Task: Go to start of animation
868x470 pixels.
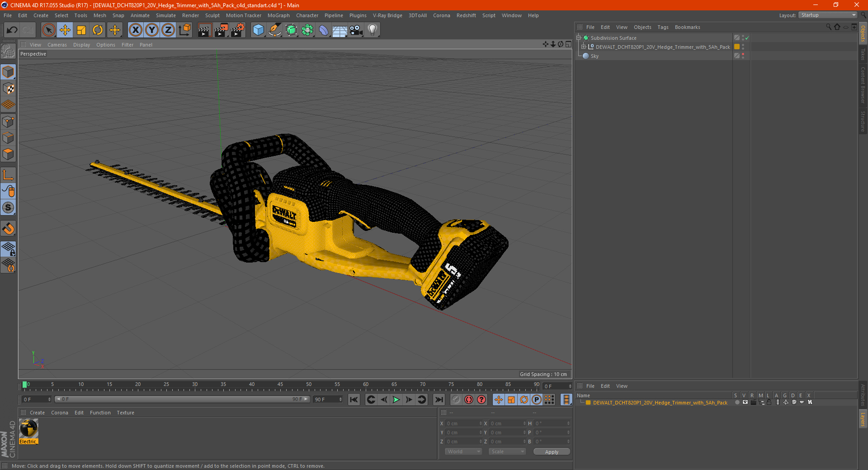Action: [354, 399]
